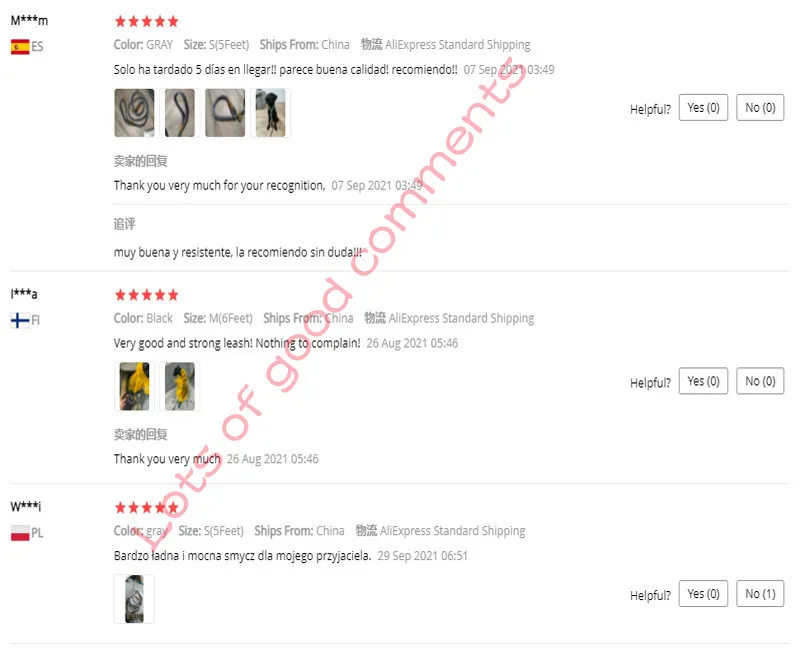This screenshot has height=660, width=800.
Task: Open the black dog photo thumbnail
Action: tap(270, 113)
